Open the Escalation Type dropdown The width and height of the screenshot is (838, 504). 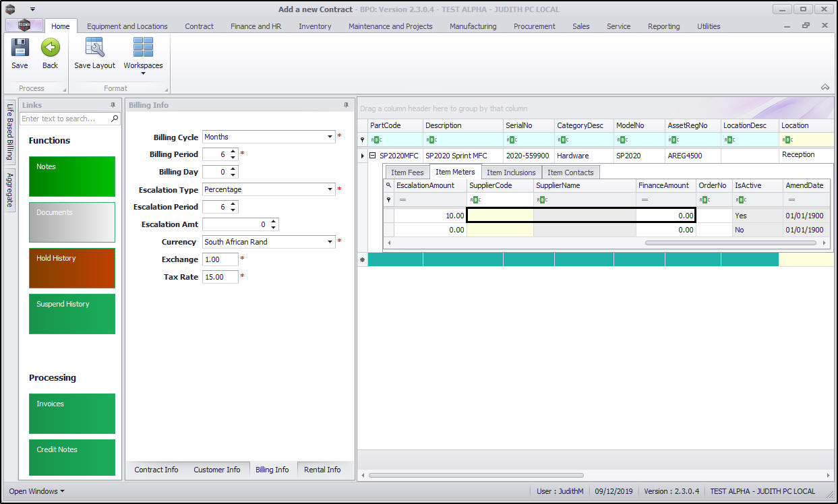(x=330, y=189)
